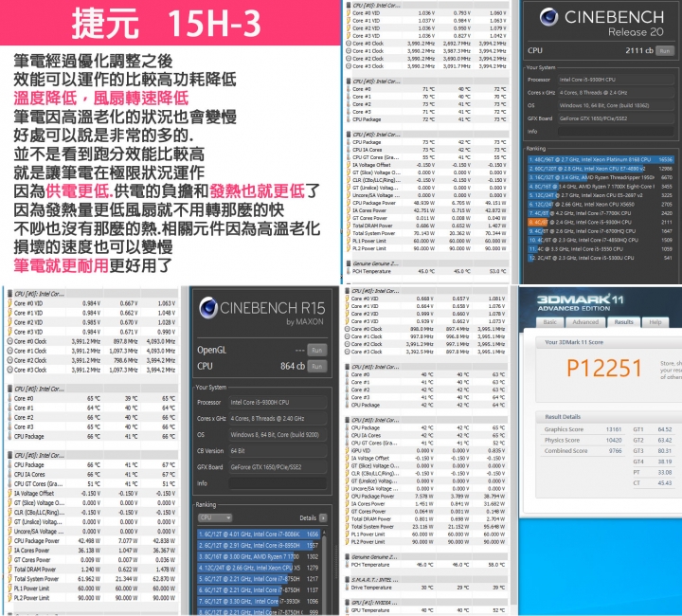Click icon of CPU Package Power 42.498 W row
Screen dimensions: 682x616
click(x=10, y=541)
